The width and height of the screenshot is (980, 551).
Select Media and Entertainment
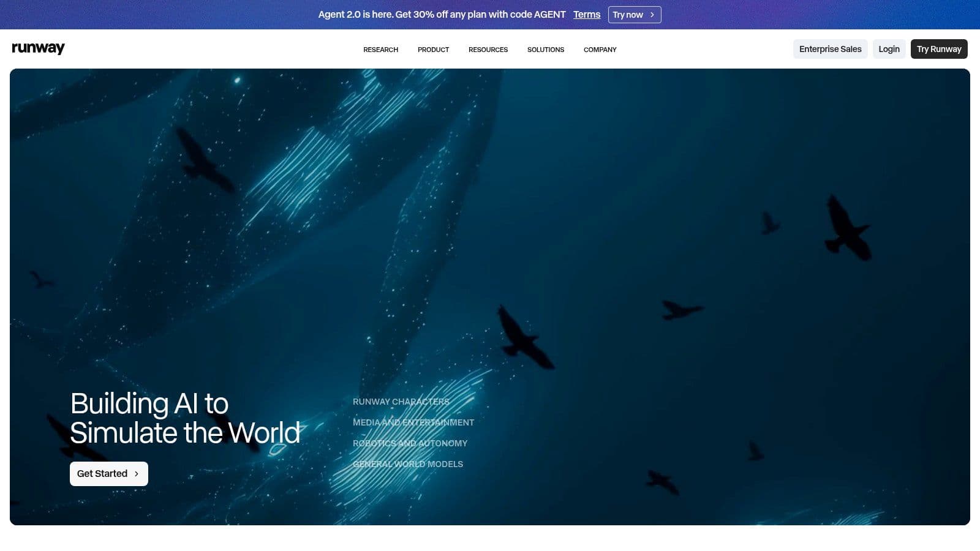413,422
